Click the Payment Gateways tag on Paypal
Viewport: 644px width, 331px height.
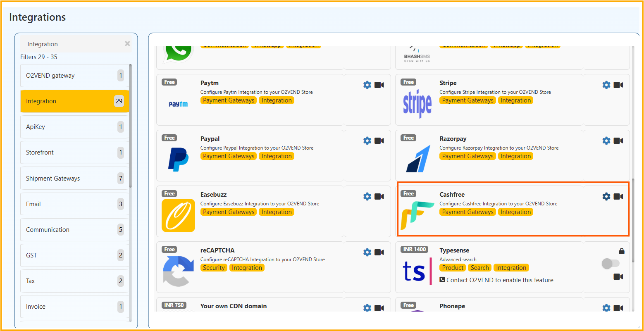coord(228,156)
